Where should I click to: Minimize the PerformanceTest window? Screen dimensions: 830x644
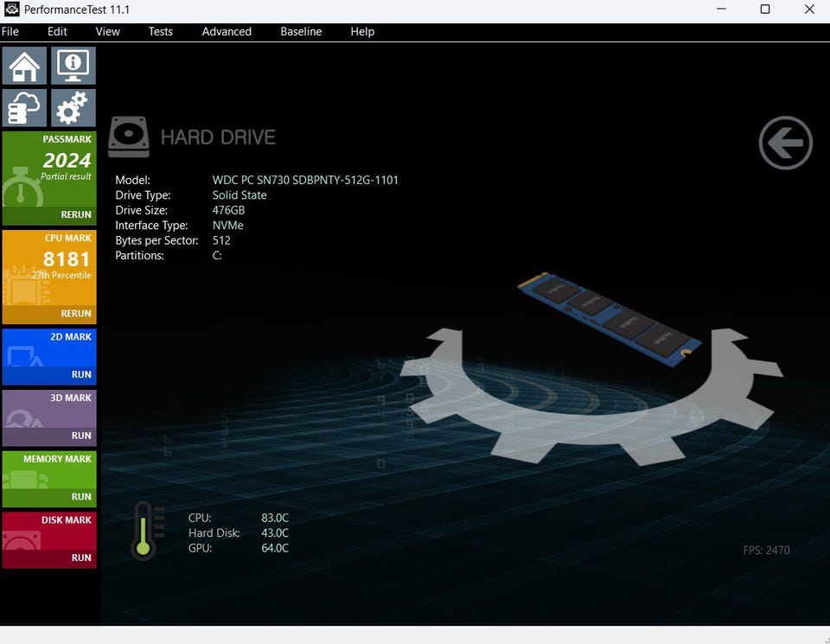[x=721, y=9]
